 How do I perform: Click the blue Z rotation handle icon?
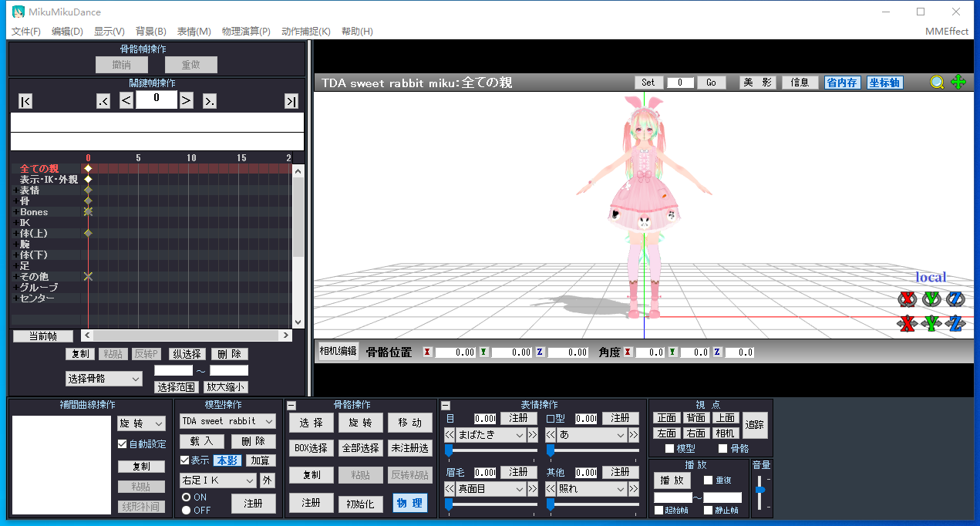pyautogui.click(x=956, y=299)
